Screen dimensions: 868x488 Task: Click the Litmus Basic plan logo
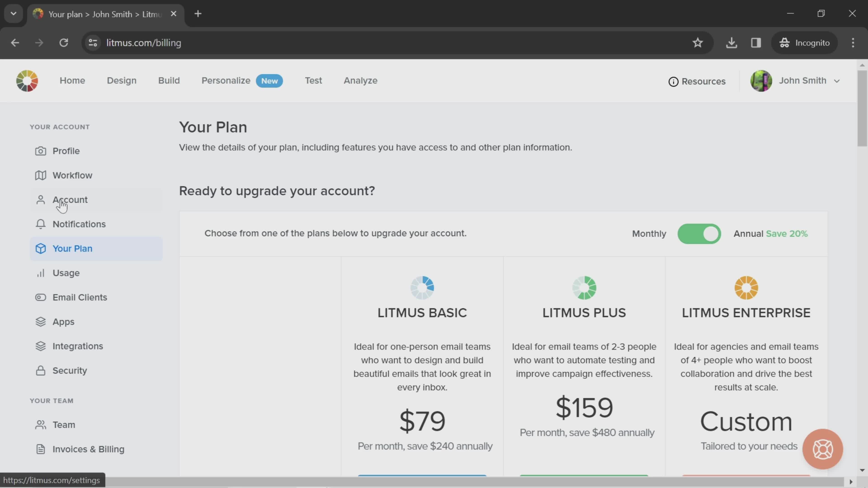click(422, 288)
